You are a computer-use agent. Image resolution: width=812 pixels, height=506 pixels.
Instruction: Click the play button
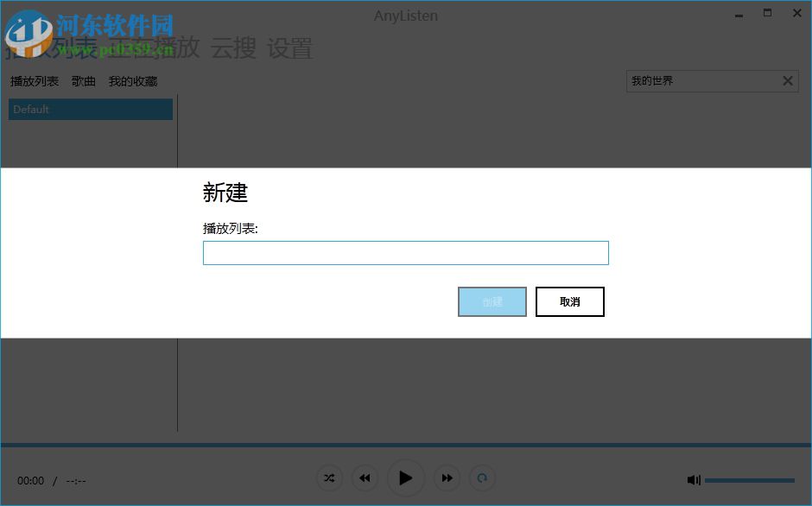click(x=405, y=478)
